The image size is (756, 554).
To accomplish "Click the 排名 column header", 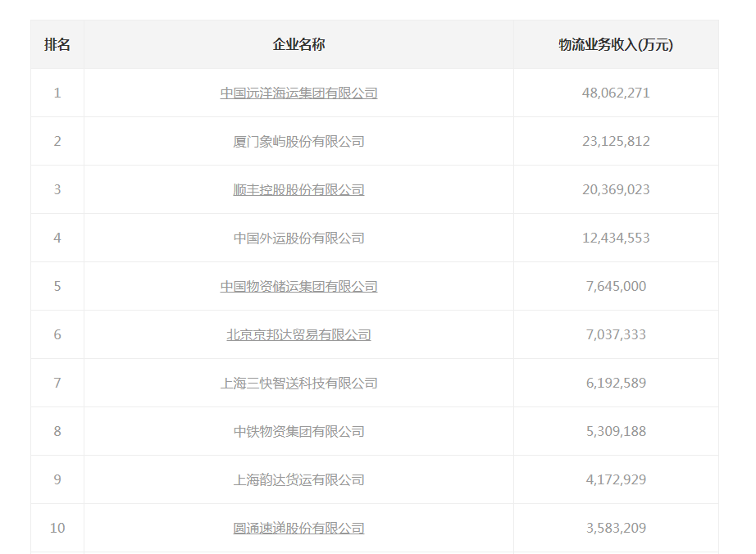I will pyautogui.click(x=57, y=45).
